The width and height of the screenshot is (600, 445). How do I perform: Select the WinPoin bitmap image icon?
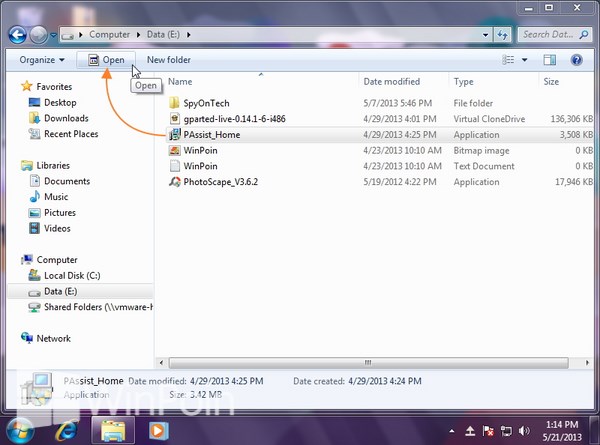pyautogui.click(x=174, y=150)
